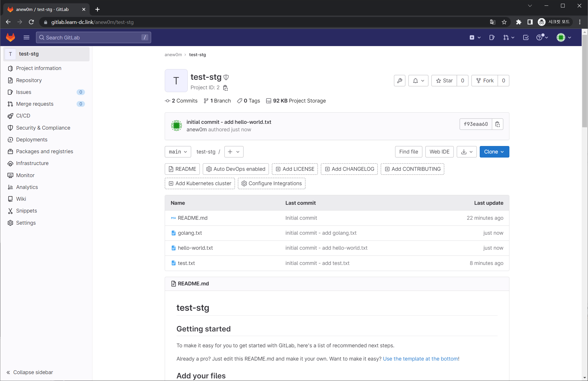
Task: Open the hamburger main menu icon
Action: (26, 37)
